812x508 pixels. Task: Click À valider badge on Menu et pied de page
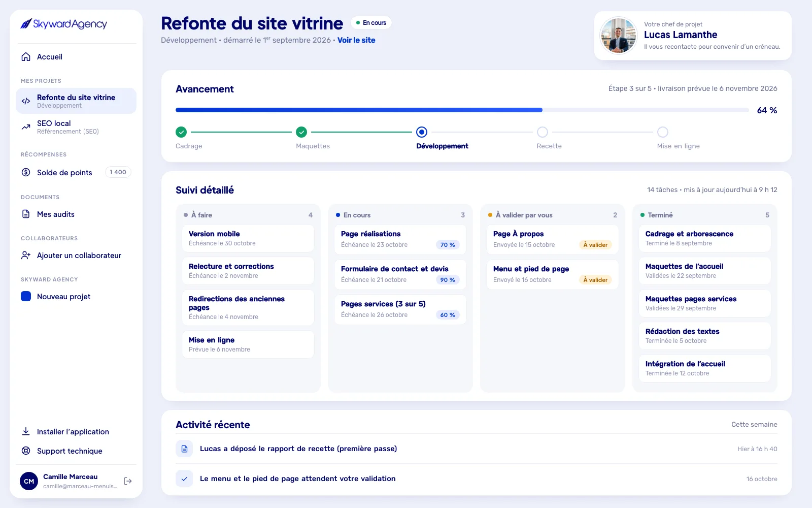point(595,280)
